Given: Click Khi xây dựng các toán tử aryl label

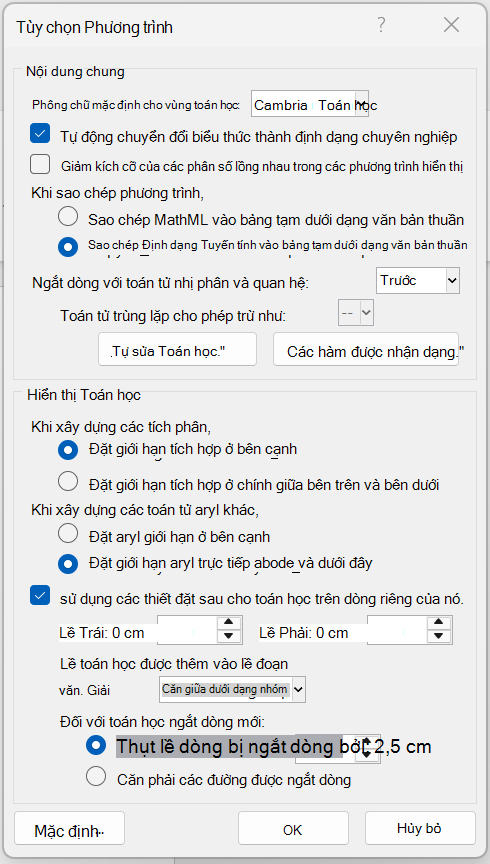Looking at the screenshot, I should (145, 510).
